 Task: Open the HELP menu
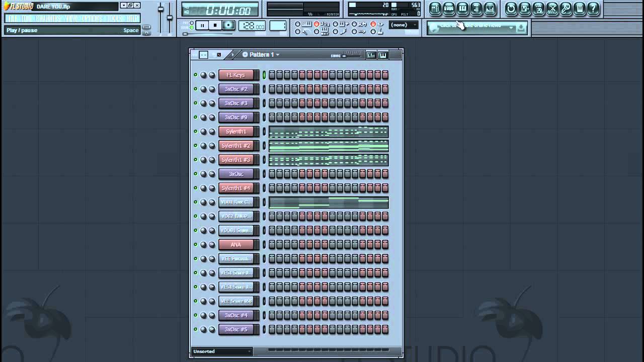tap(131, 18)
